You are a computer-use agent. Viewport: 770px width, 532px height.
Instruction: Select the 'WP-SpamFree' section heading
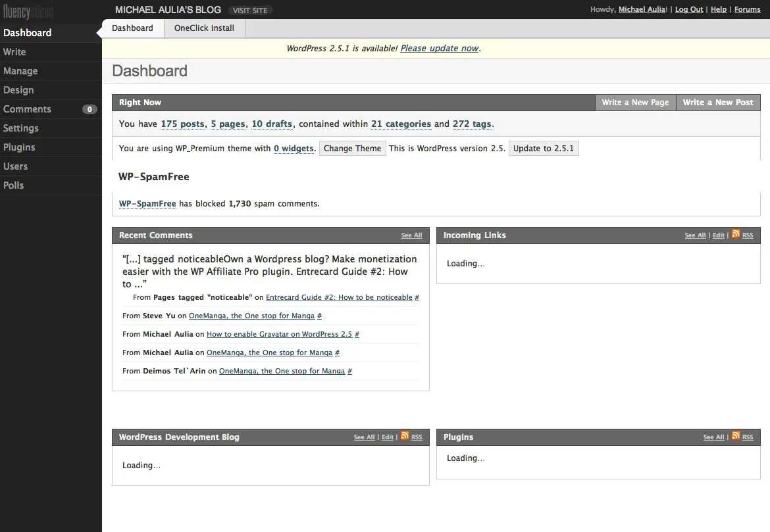click(154, 177)
